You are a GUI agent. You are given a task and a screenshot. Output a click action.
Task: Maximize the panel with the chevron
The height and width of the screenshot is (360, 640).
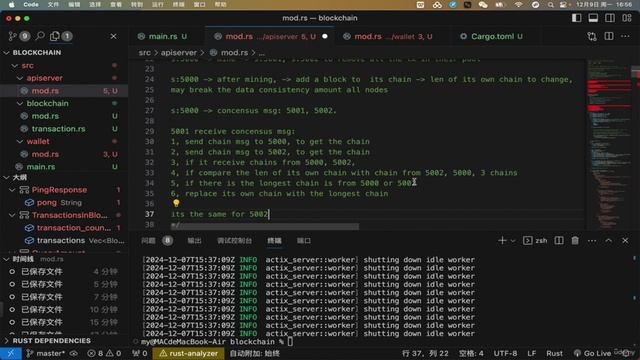tap(609, 241)
